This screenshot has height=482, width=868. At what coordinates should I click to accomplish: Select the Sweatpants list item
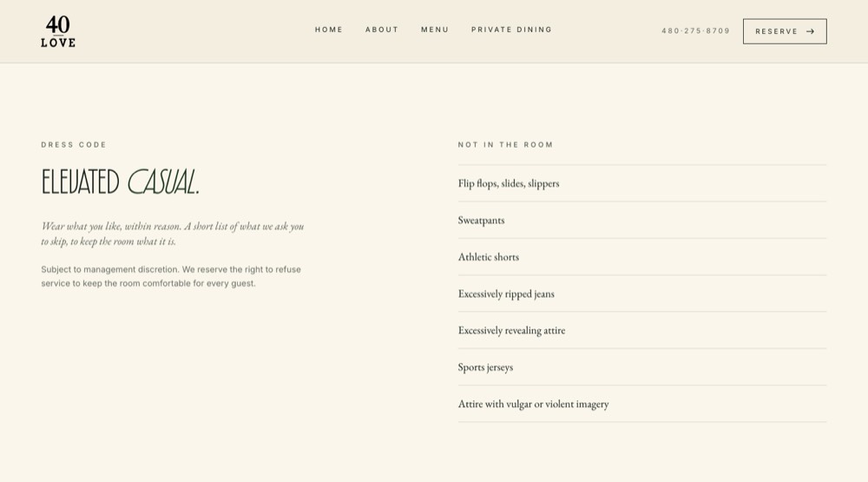click(x=642, y=220)
